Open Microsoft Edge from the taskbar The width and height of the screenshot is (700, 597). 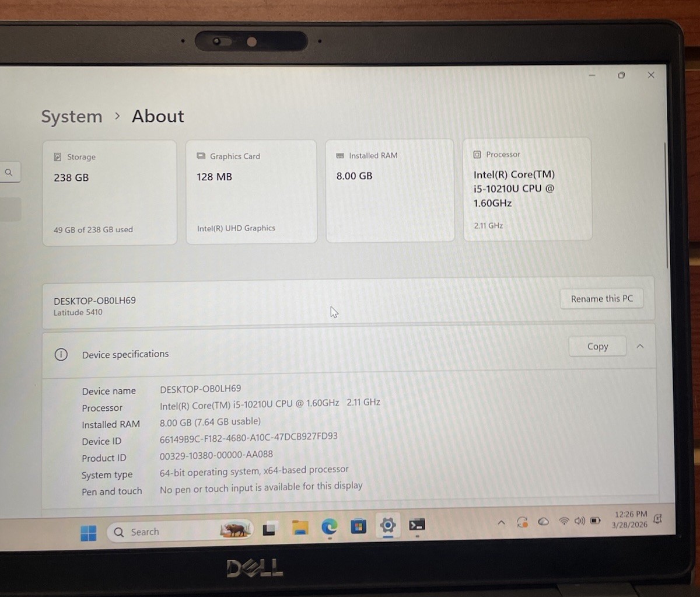[329, 527]
